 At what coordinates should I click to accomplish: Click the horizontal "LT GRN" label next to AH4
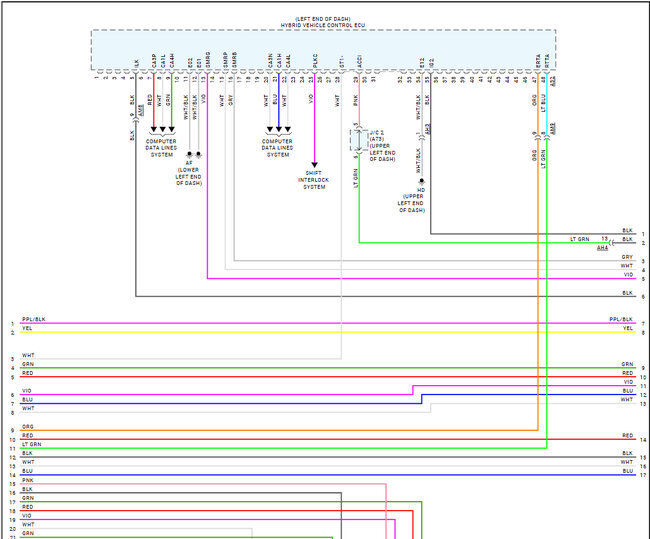580,239
